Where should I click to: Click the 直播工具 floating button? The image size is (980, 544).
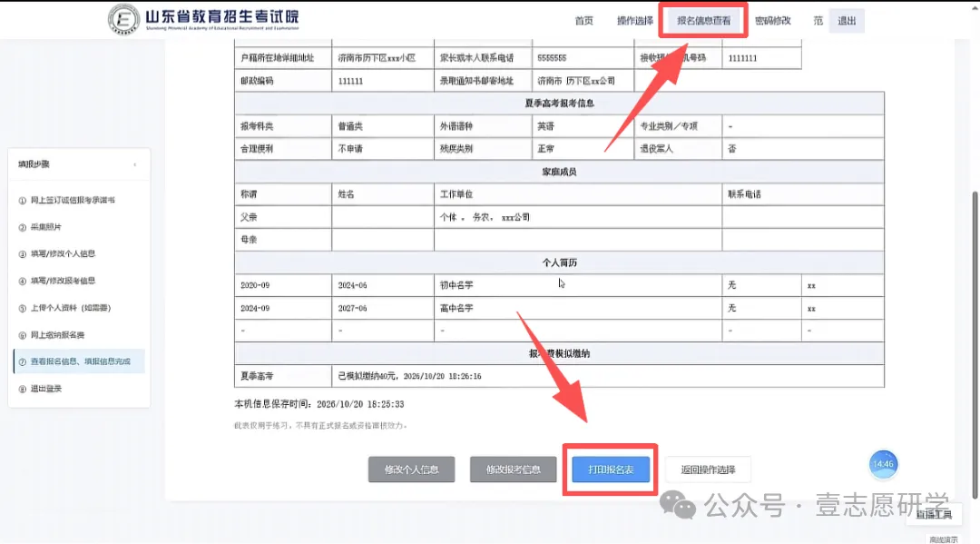click(933, 514)
